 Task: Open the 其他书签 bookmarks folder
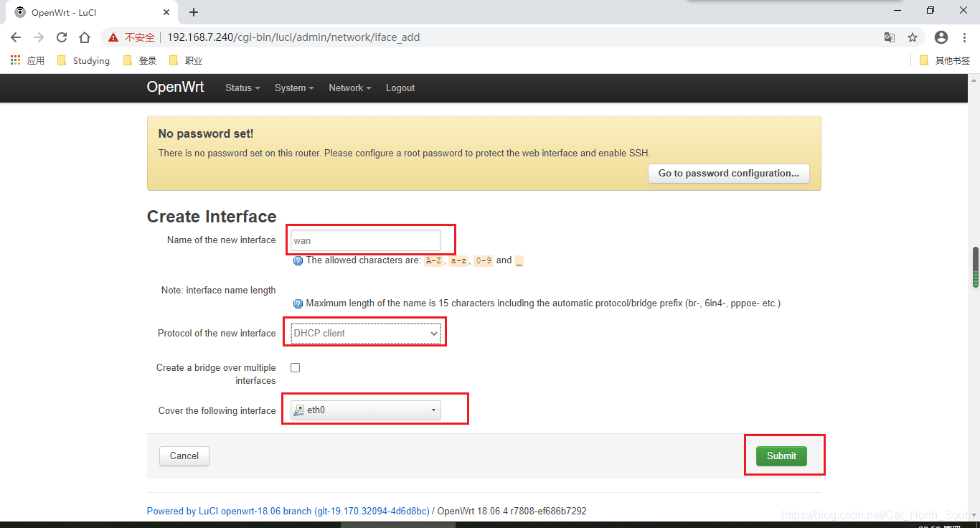point(945,60)
